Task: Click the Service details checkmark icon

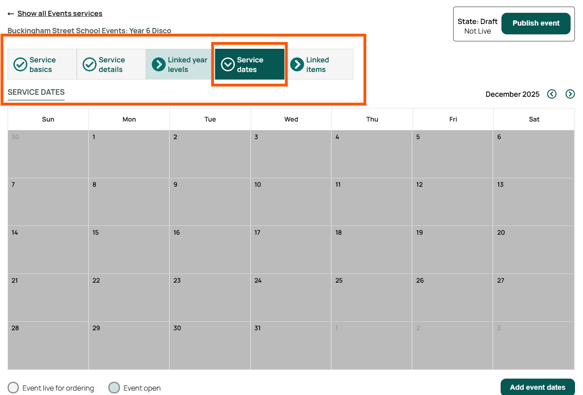Action: pos(89,64)
